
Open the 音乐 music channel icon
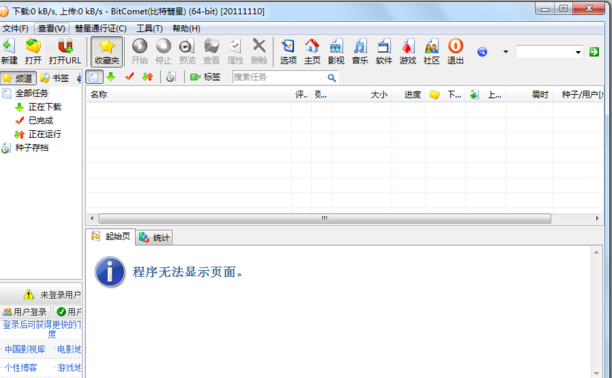click(x=360, y=51)
